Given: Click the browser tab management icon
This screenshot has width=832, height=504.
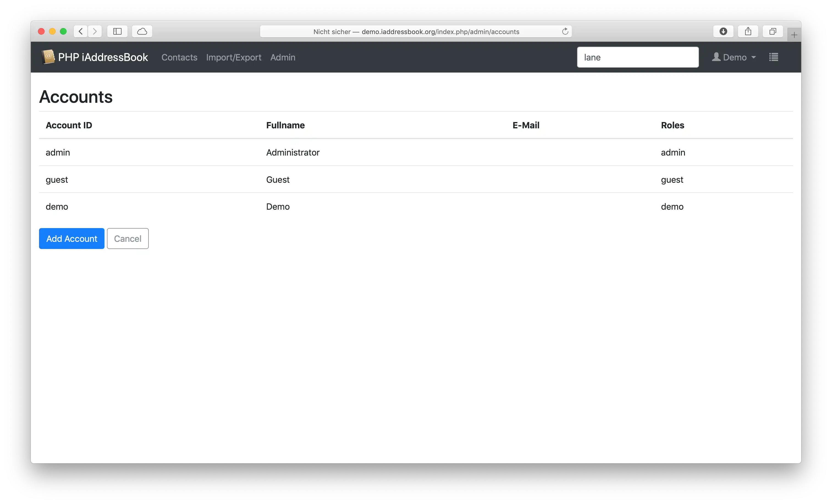Looking at the screenshot, I should (x=772, y=31).
